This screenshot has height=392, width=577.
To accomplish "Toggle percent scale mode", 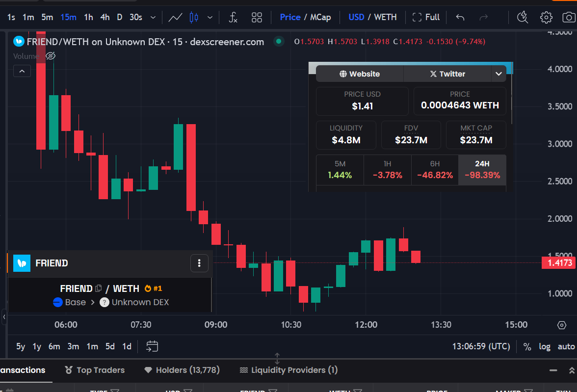I will [527, 347].
